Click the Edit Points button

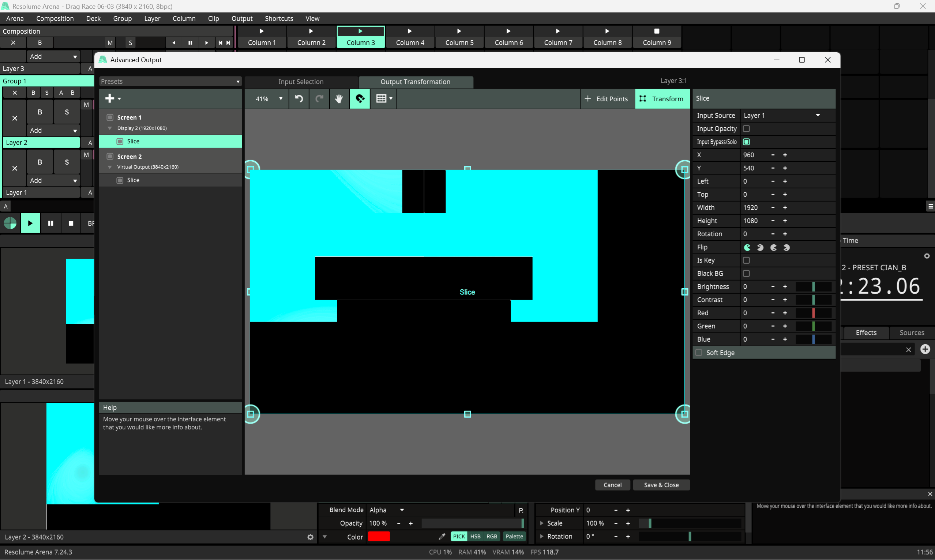607,99
